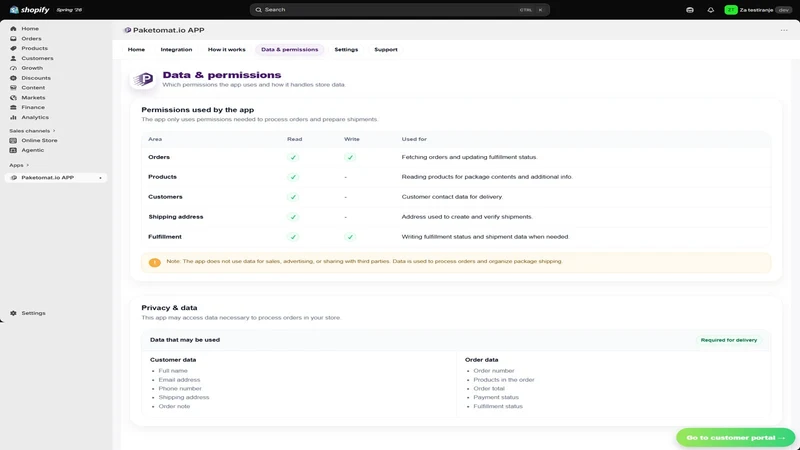Open Customers in the sidebar

[x=37, y=58]
